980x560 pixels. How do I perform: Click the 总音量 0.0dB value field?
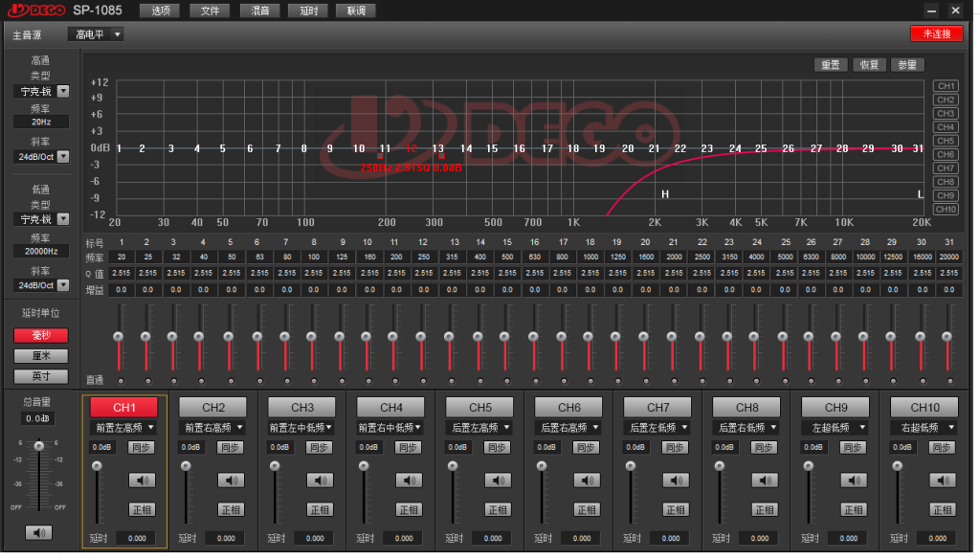(38, 418)
